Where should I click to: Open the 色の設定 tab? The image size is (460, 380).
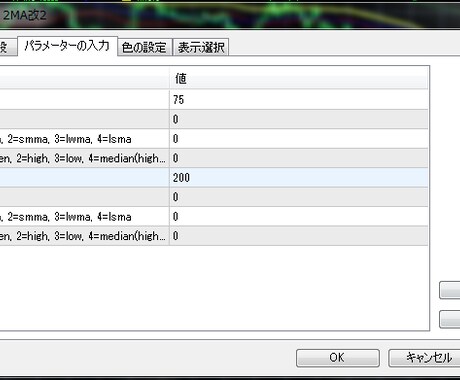145,47
